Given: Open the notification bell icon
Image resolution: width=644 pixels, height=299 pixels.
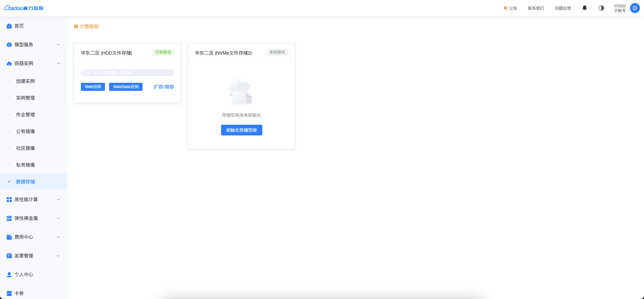Looking at the screenshot, I should coord(585,8).
